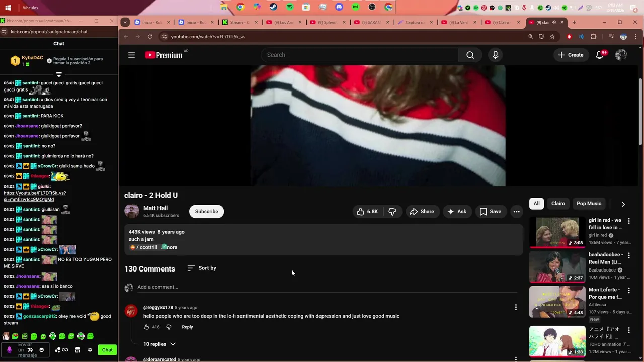Viewport: 644px width, 362px height.
Task: Open Matt Hall channel avatar
Action: (x=131, y=211)
